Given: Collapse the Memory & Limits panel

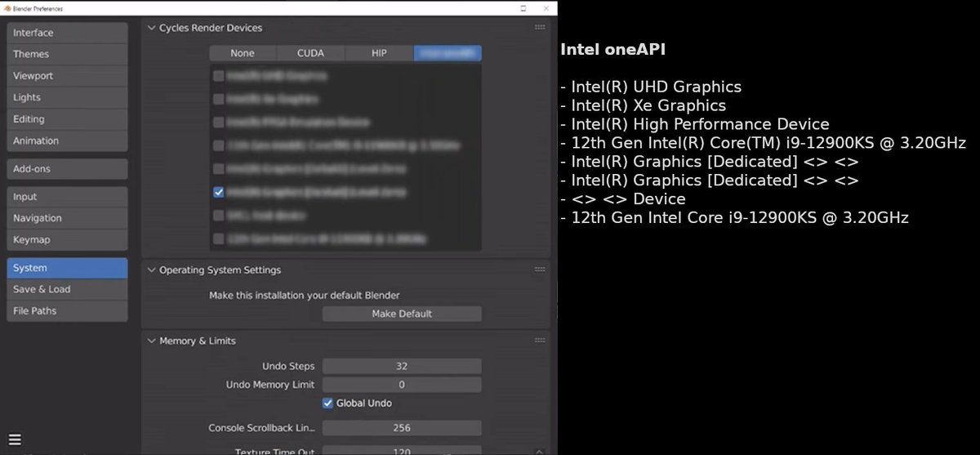Looking at the screenshot, I should point(151,341).
